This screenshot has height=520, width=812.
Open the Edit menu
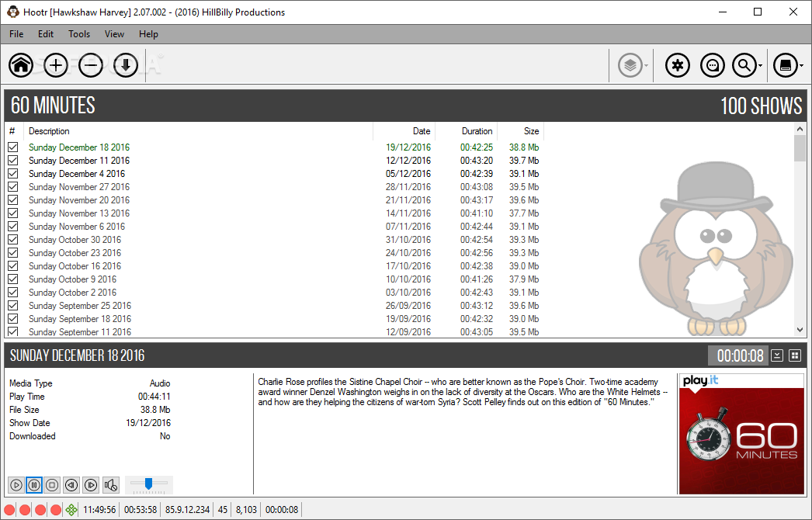point(46,34)
